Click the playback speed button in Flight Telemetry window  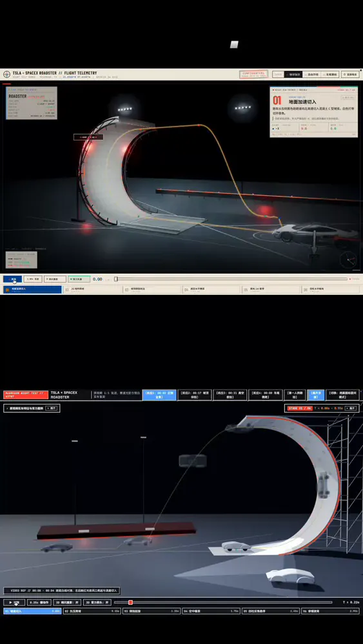click(33, 279)
